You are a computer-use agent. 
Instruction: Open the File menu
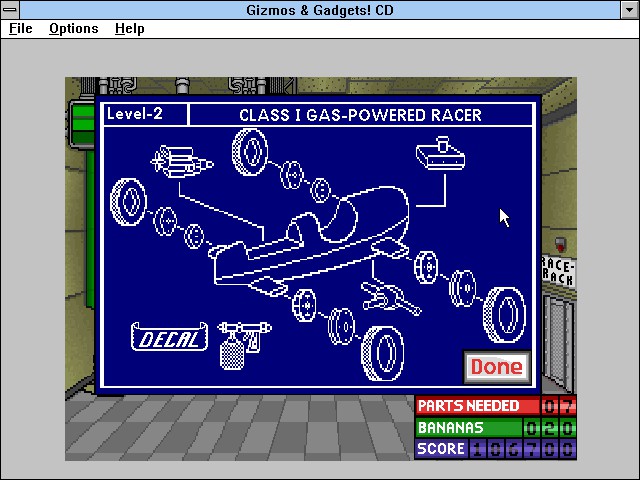[x=21, y=29]
